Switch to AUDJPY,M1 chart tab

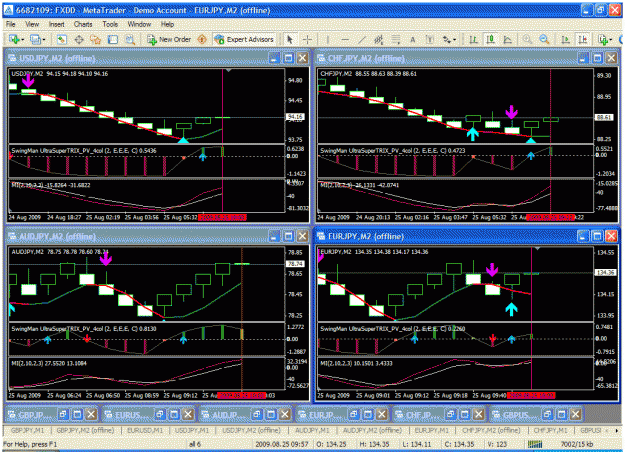(x=312, y=430)
